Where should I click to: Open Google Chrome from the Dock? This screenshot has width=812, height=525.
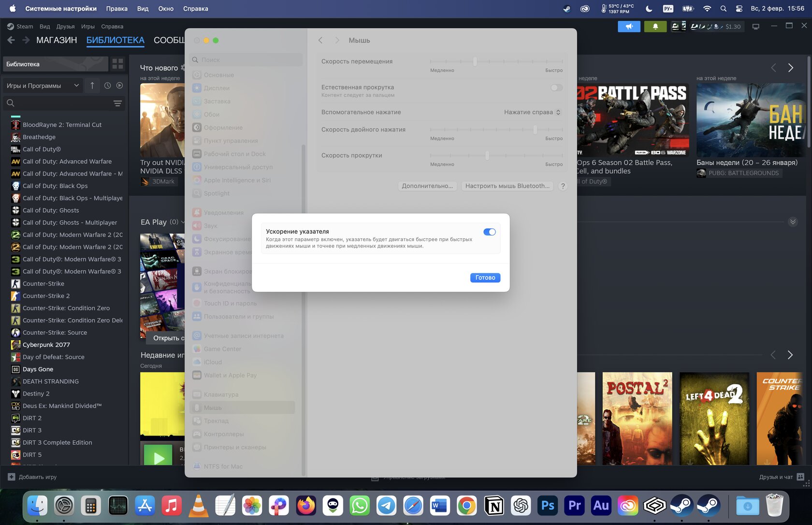click(467, 506)
